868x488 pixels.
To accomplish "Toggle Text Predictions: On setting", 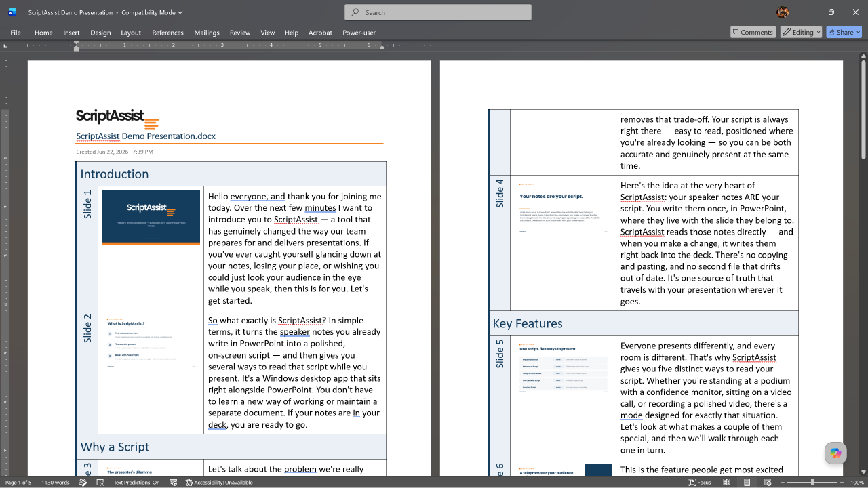I will [136, 483].
